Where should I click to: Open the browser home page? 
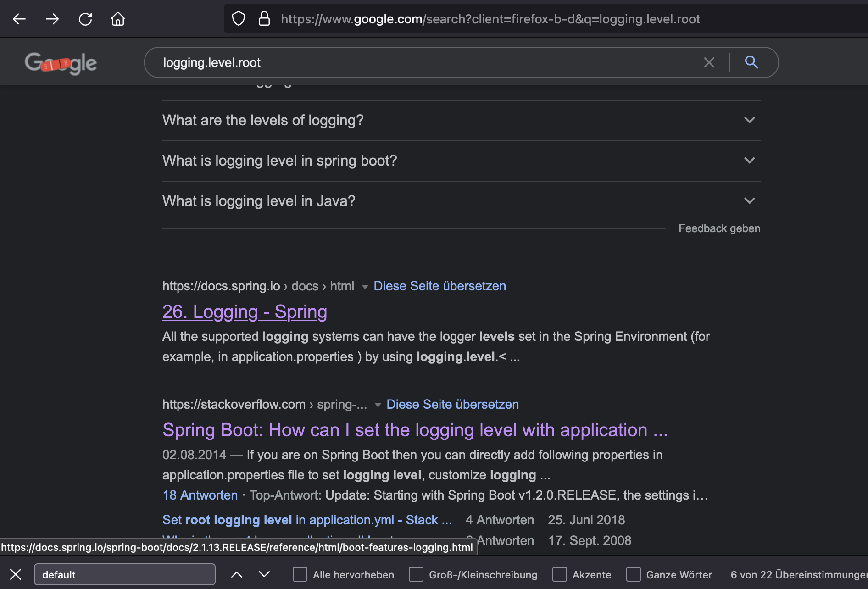(x=118, y=19)
